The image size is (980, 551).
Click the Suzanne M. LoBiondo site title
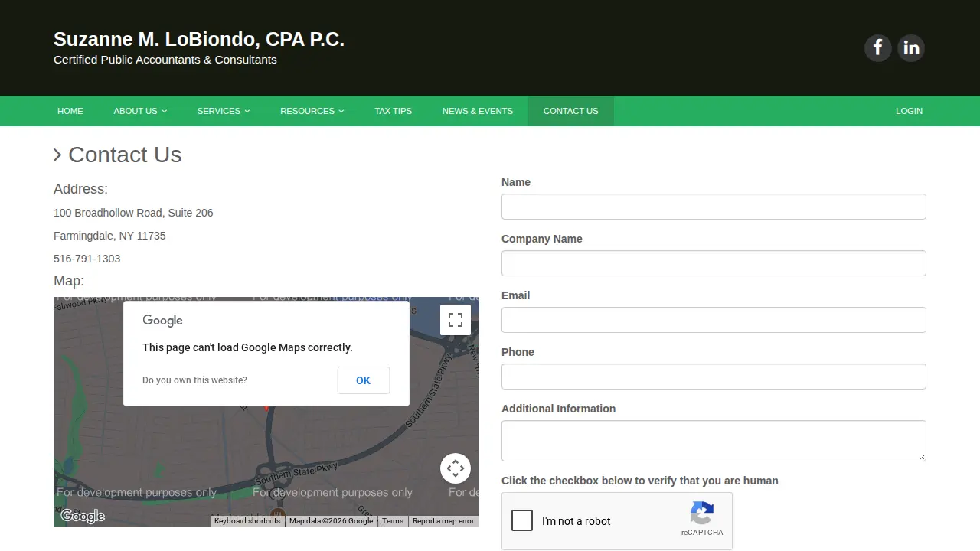coord(199,40)
